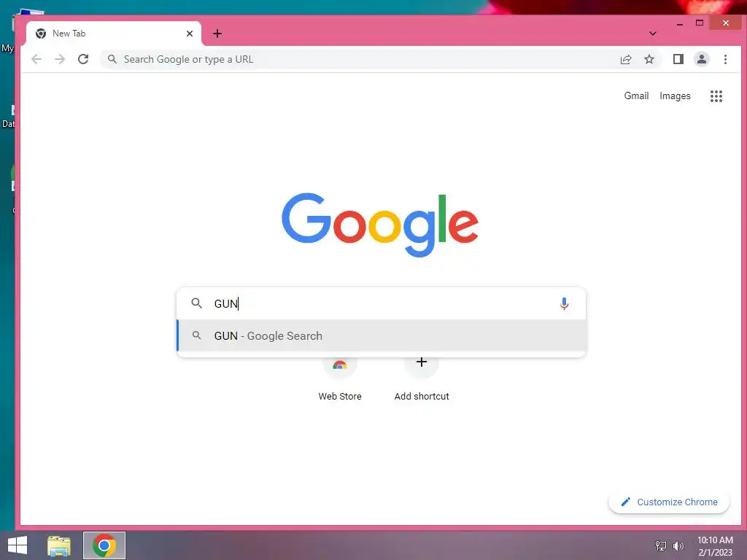Maximize the Chrome window
Screen dimensions: 747x560
700,23
